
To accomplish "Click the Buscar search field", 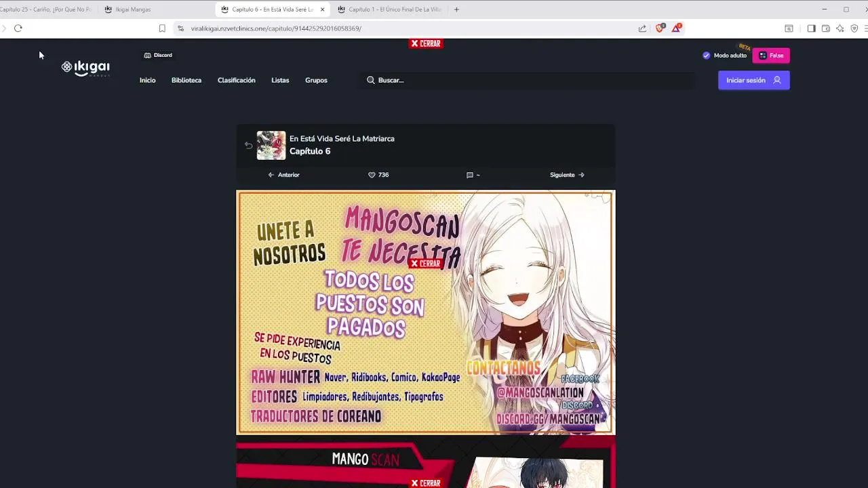I will pyautogui.click(x=527, y=80).
